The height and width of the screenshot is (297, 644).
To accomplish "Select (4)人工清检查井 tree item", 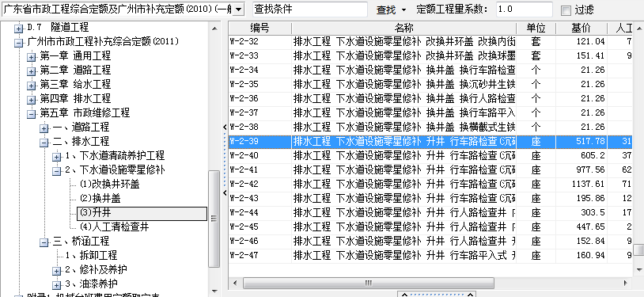I will point(114,227).
